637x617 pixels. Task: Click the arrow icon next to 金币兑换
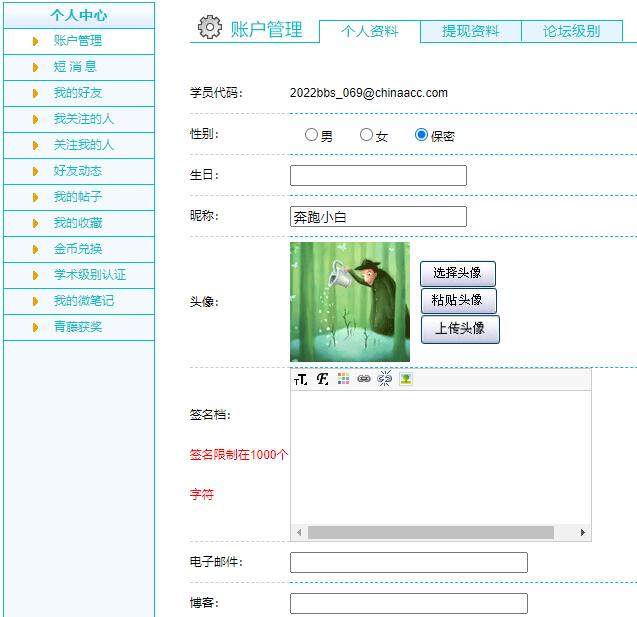click(36, 249)
